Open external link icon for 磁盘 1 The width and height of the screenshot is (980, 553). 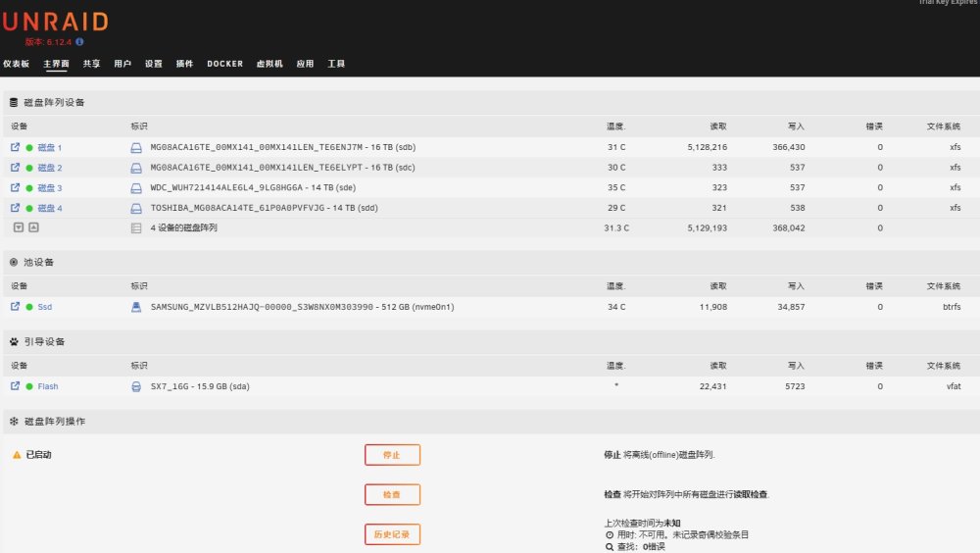click(x=15, y=147)
